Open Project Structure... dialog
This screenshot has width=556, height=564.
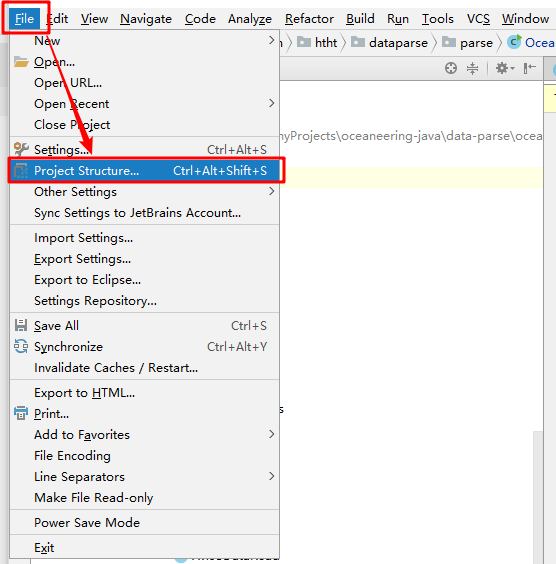(144, 170)
